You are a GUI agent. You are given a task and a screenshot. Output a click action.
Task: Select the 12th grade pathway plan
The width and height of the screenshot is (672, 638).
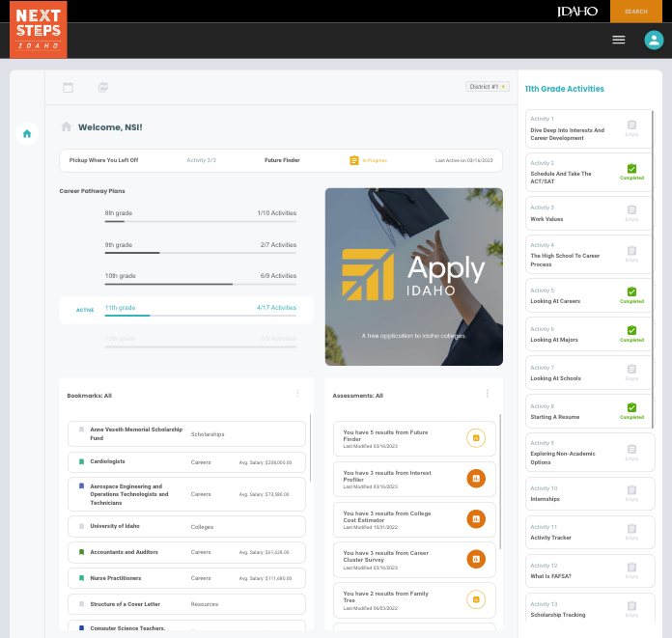[201, 341]
